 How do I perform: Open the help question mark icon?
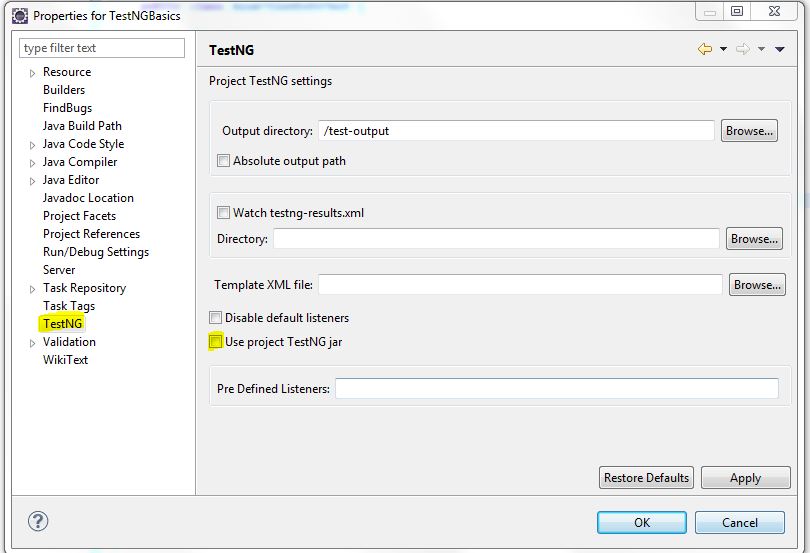click(38, 521)
